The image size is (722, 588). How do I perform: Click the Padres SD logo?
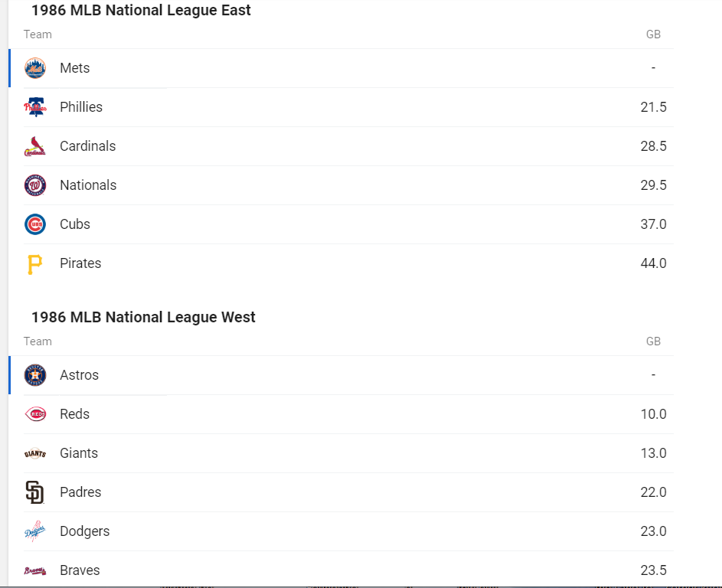35,492
